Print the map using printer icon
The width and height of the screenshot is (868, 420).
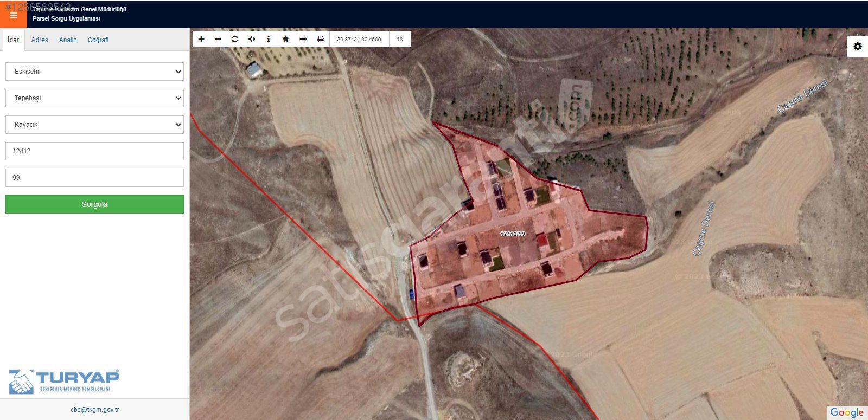[x=321, y=39]
